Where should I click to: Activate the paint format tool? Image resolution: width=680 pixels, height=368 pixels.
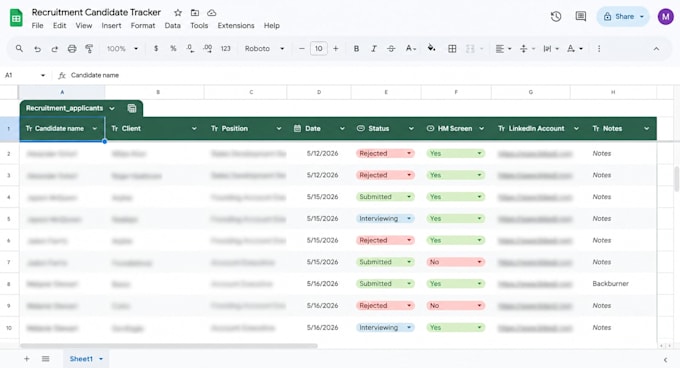pyautogui.click(x=89, y=49)
